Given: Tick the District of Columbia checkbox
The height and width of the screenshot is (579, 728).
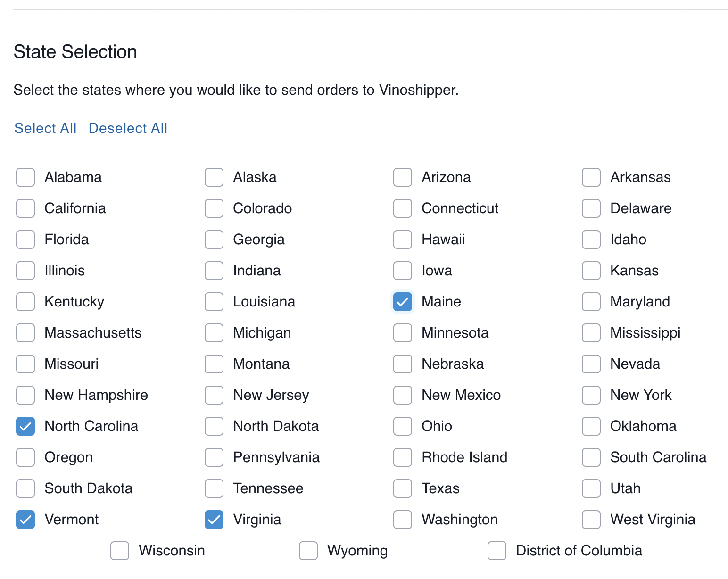Looking at the screenshot, I should tap(497, 551).
